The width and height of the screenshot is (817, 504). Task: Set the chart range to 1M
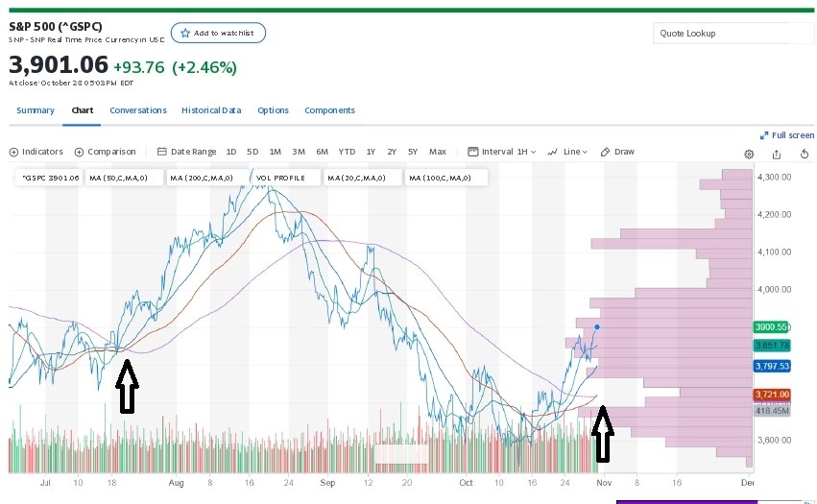pyautogui.click(x=275, y=152)
